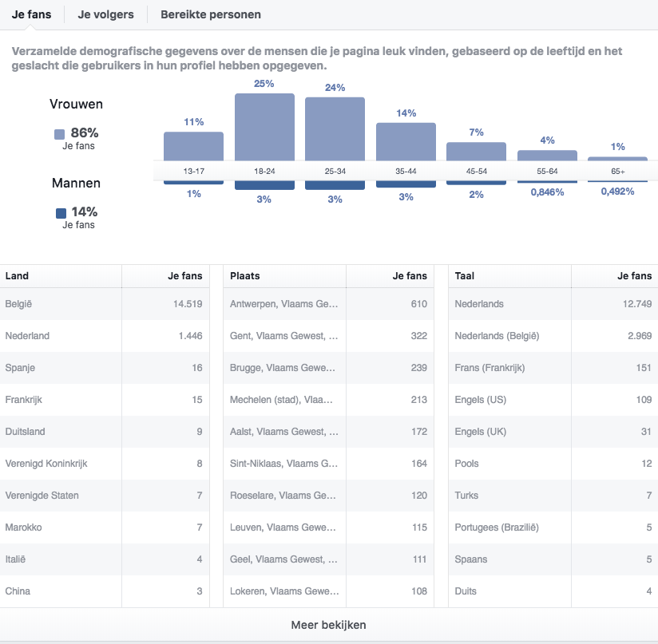Select the Geel city row
The image size is (658, 644).
coord(328,559)
